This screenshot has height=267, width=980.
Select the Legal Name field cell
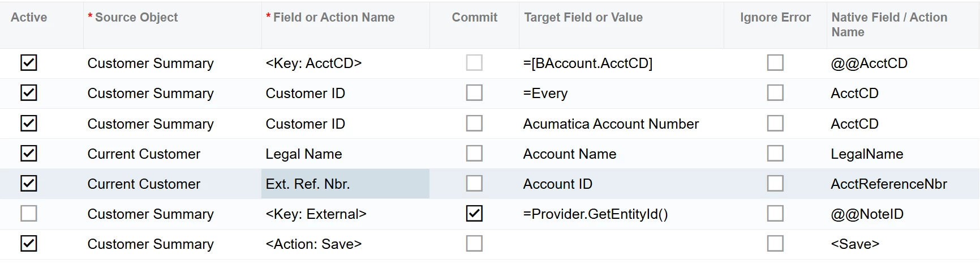(304, 154)
